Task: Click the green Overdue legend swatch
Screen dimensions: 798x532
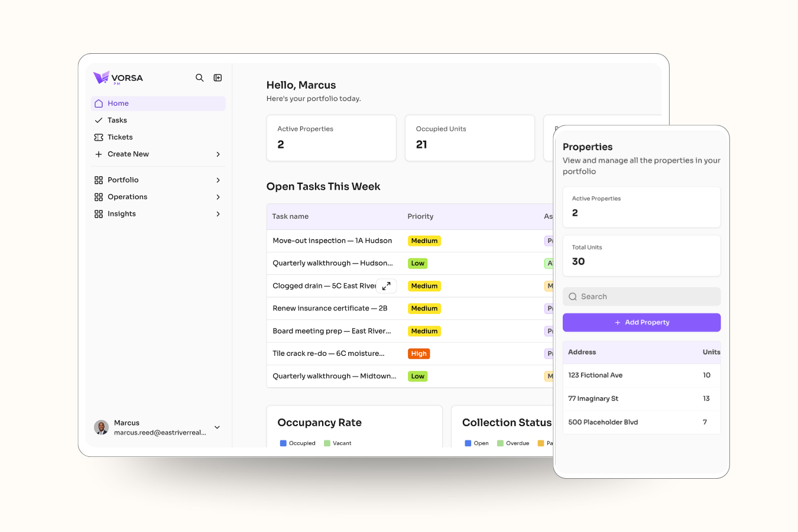Action: [x=500, y=443]
